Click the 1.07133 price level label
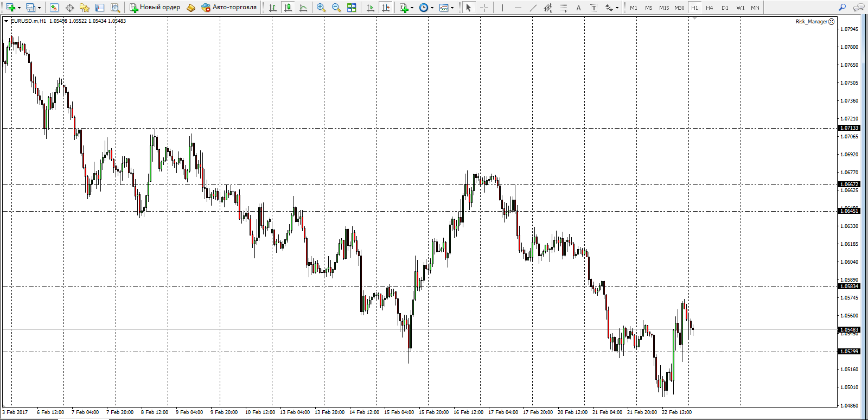868x420 pixels. point(850,128)
